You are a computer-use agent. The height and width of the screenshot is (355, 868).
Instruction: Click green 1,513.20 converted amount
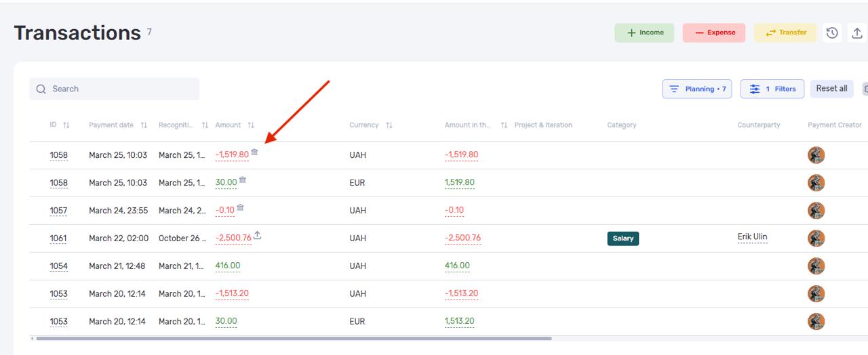pos(460,322)
